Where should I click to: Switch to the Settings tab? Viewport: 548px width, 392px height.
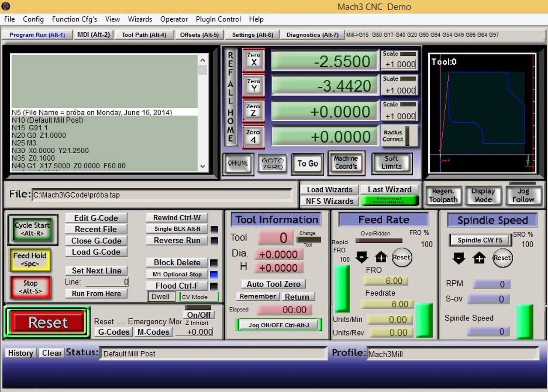(x=253, y=35)
